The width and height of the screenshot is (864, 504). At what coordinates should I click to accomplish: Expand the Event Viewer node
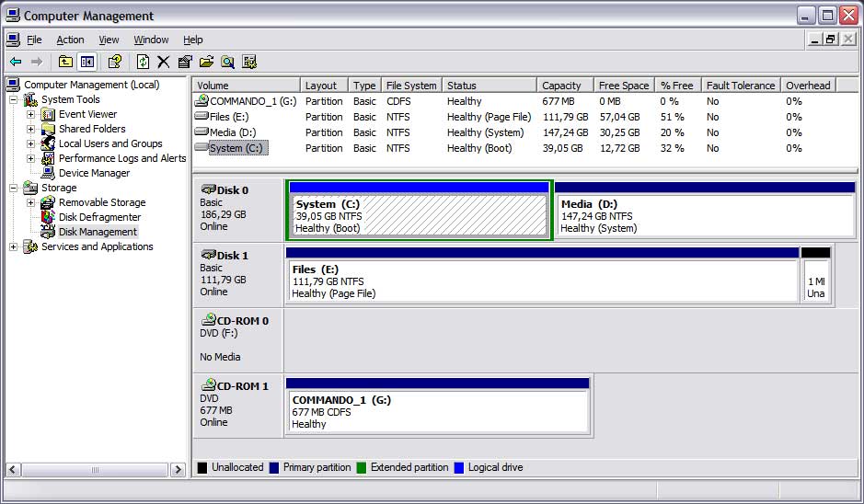(31, 115)
